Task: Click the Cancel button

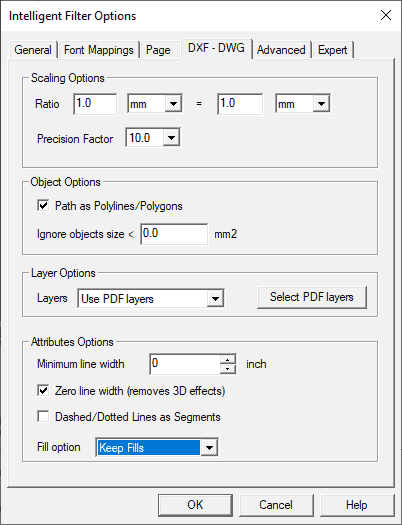Action: coord(276,505)
